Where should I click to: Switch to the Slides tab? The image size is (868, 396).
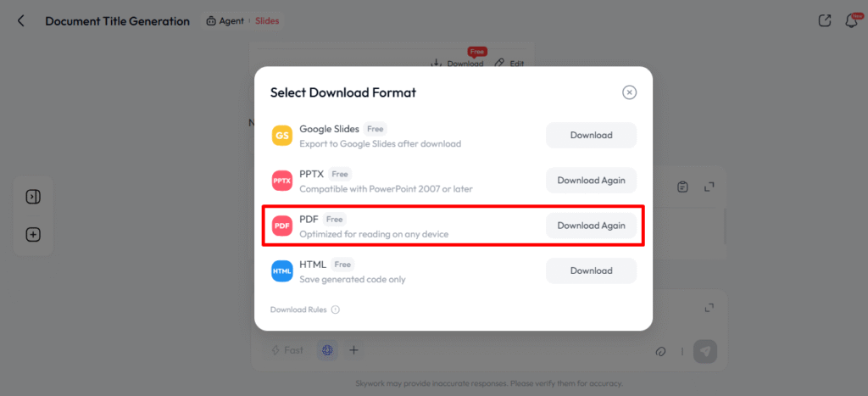click(267, 21)
